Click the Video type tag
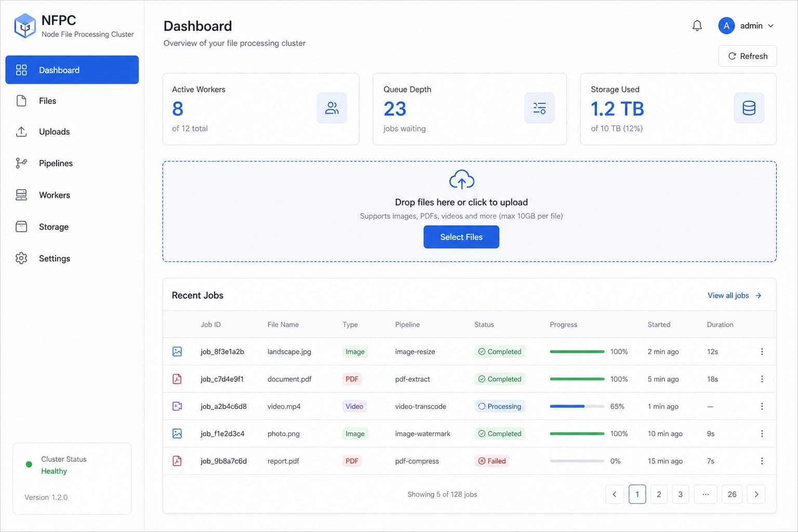Image resolution: width=798 pixels, height=532 pixels. tap(354, 406)
